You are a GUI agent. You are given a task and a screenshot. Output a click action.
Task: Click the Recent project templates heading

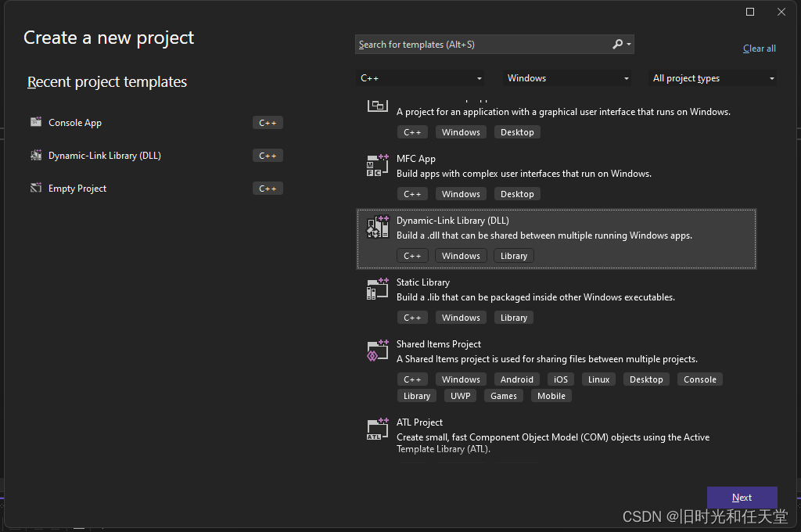click(106, 82)
